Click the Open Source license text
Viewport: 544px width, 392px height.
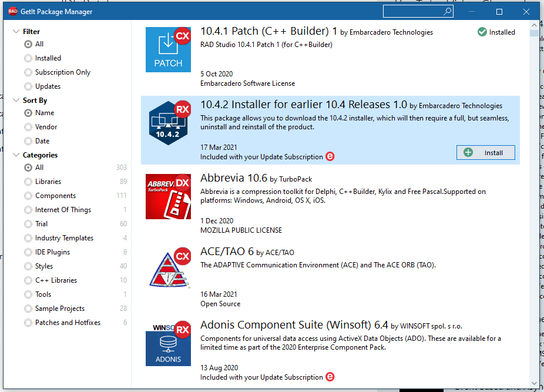click(220, 304)
